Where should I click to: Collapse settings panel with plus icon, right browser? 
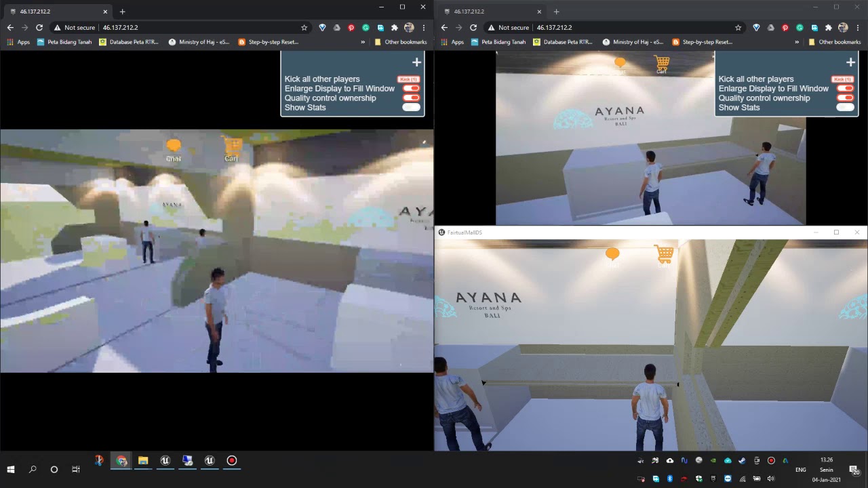850,62
